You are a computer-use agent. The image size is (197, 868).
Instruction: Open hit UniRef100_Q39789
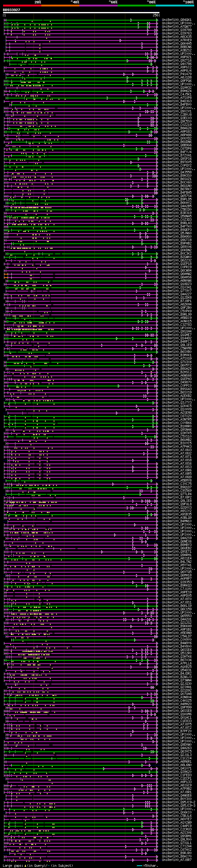click(177, 30)
